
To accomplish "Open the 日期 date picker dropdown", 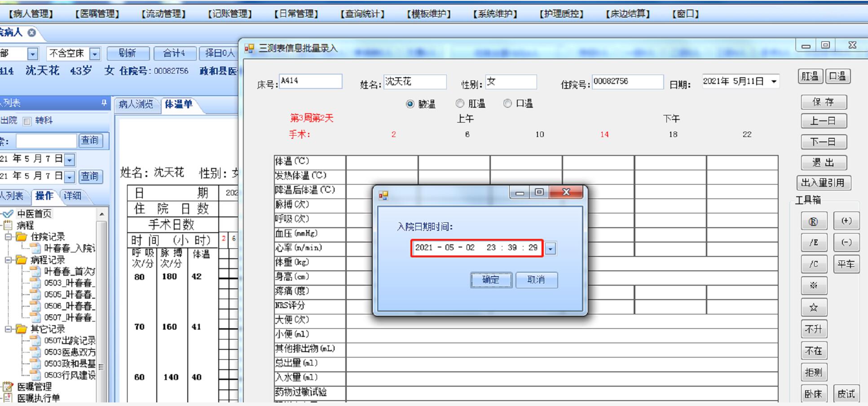I will coord(774,81).
